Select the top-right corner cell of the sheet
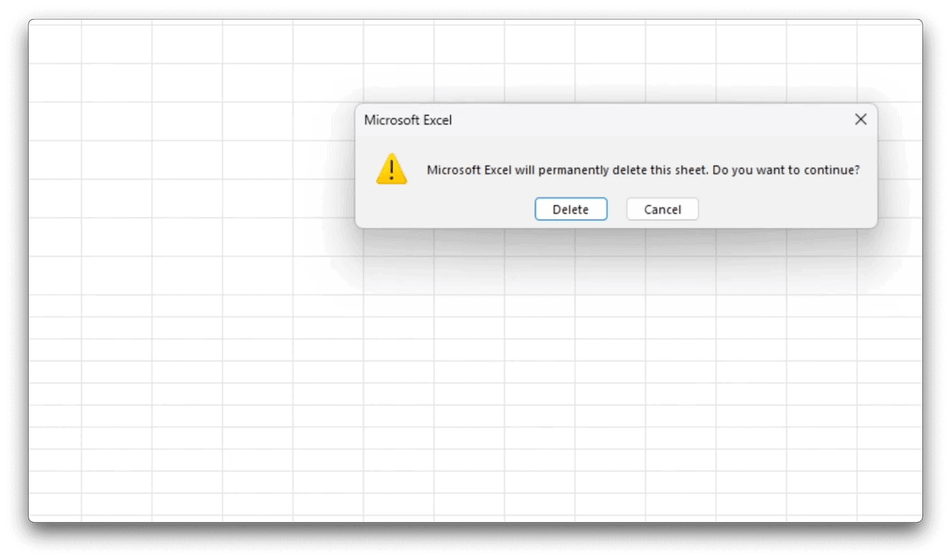 890,42
